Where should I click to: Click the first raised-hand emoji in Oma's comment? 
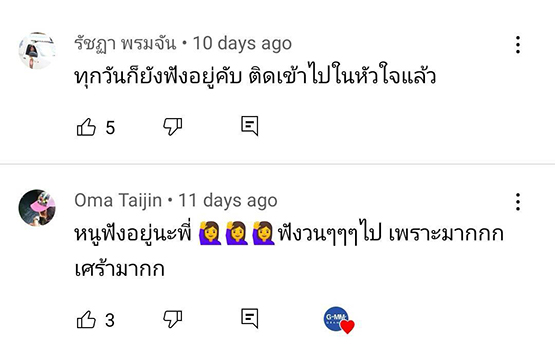pos(210,233)
